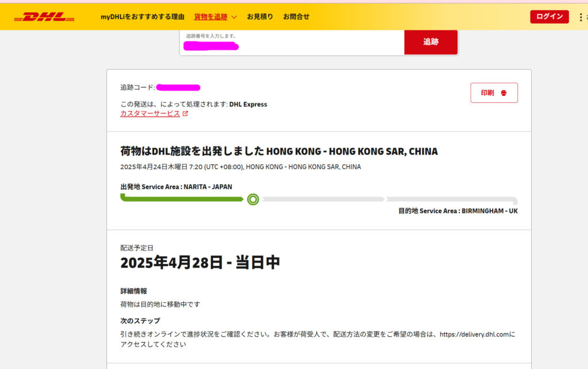Click the DHL logo
The width and height of the screenshot is (588, 369).
pos(44,17)
